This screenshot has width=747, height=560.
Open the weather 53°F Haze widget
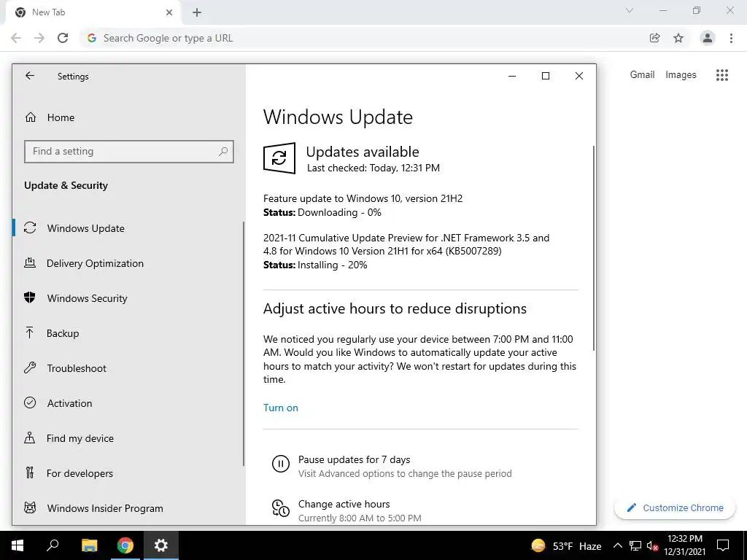pyautogui.click(x=566, y=545)
